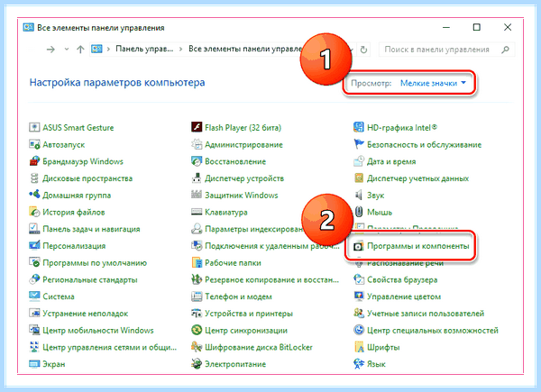Click the search magnifier icon
This screenshot has height=392, width=541.
tap(505, 50)
